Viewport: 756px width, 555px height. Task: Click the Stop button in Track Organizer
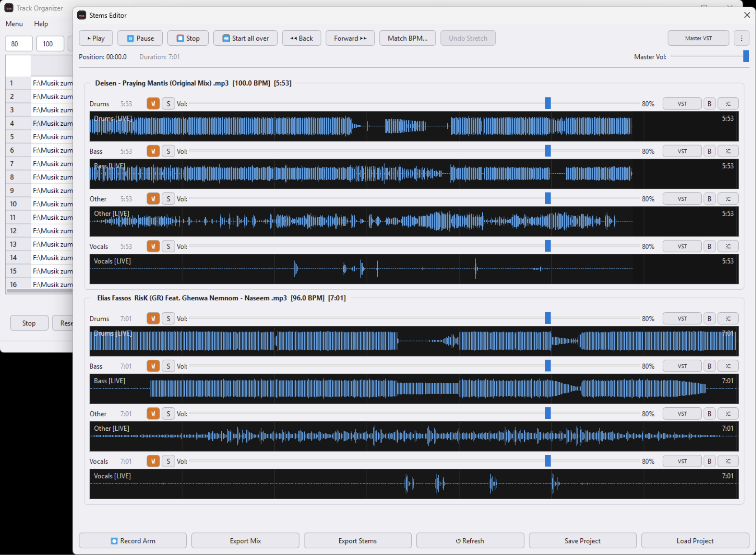point(29,323)
